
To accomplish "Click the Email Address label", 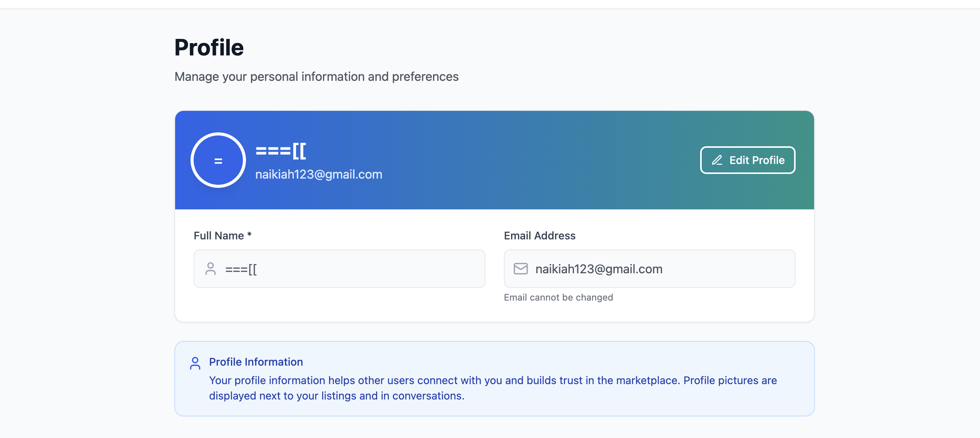I will [540, 236].
